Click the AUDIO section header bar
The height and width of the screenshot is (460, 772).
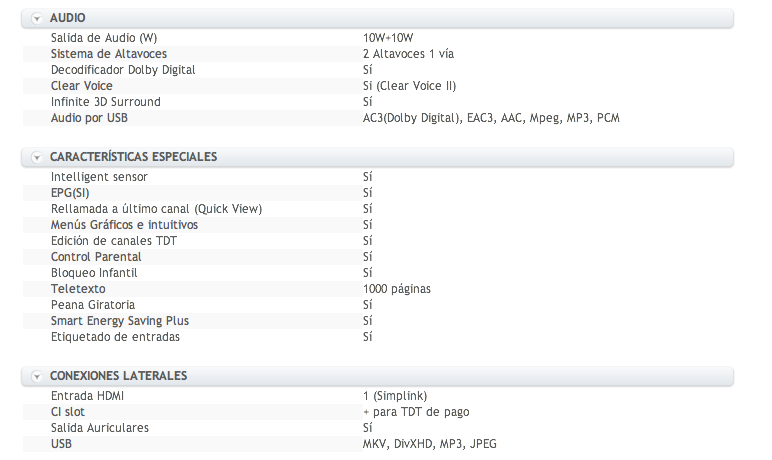[x=378, y=18]
